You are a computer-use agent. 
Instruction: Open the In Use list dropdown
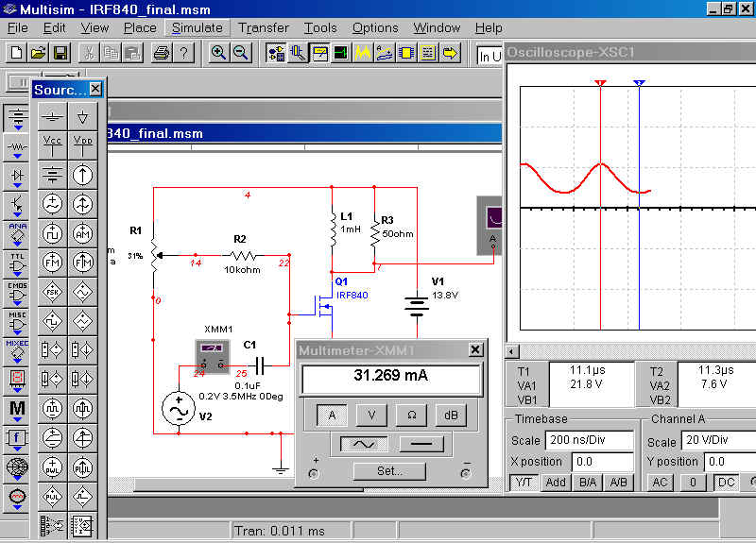[490, 56]
